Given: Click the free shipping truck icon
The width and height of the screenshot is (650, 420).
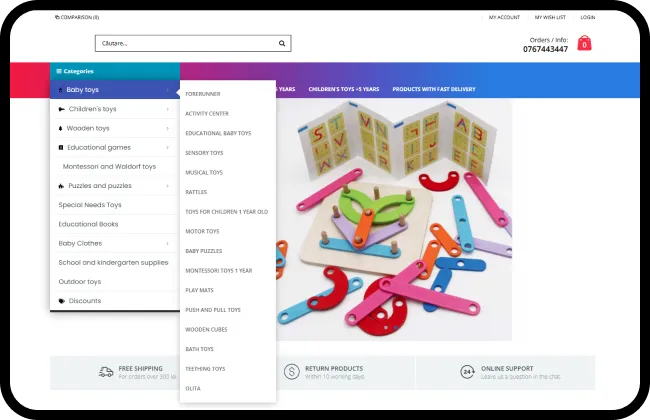Looking at the screenshot, I should 106,372.
